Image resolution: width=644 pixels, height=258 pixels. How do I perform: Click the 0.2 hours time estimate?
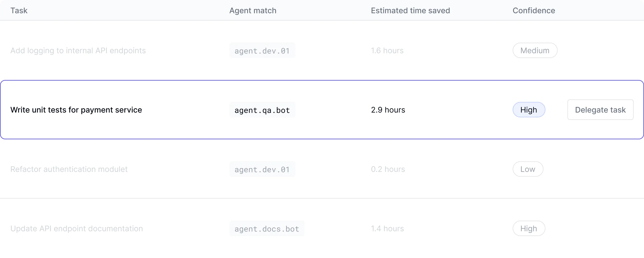388,169
